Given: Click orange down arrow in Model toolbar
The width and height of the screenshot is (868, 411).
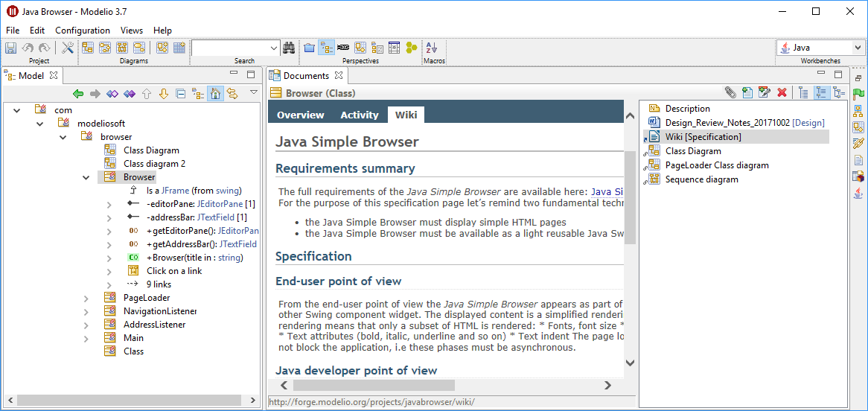Looking at the screenshot, I should [x=163, y=94].
